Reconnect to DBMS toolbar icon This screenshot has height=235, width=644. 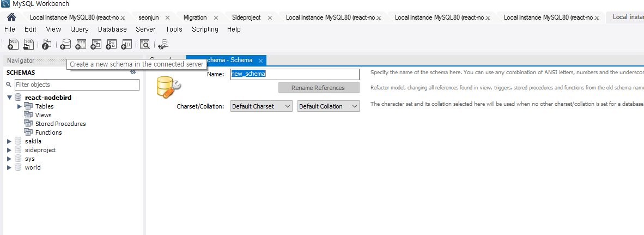coord(164,44)
